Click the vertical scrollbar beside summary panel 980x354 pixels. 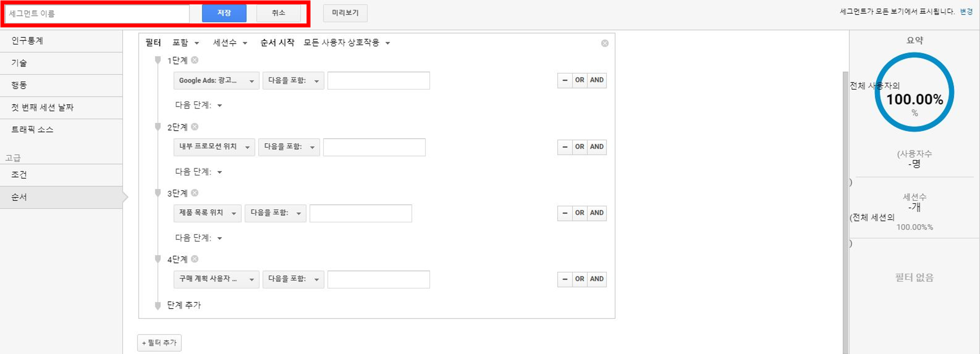click(x=845, y=212)
